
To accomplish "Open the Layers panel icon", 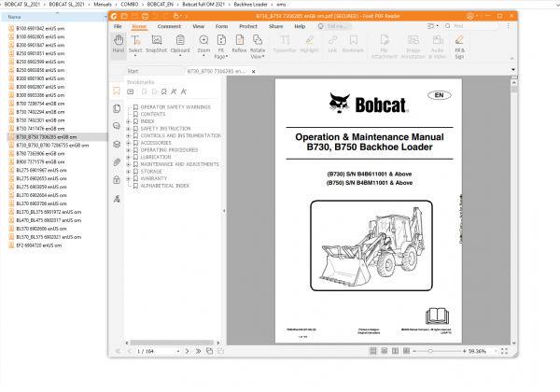I will [117, 144].
